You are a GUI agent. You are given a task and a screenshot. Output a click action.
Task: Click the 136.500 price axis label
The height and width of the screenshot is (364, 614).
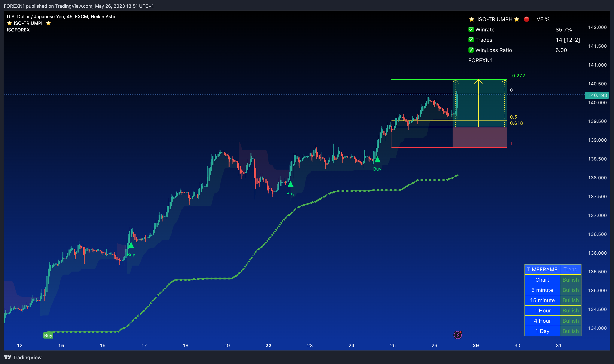pyautogui.click(x=597, y=234)
